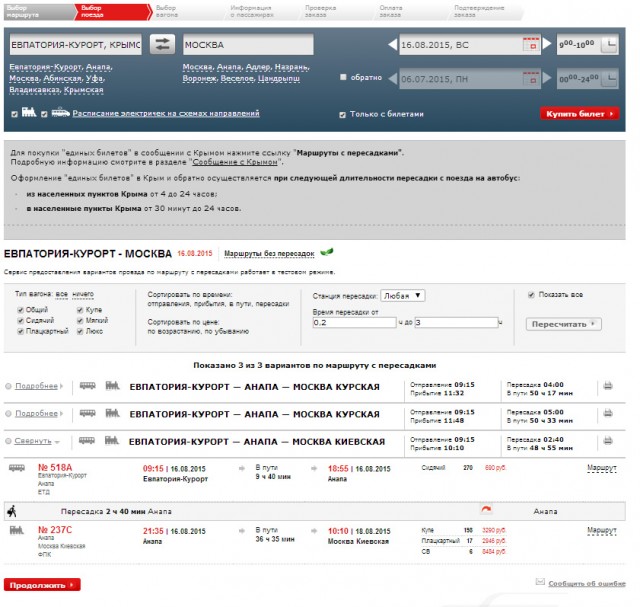Click the red transfer arrow icon near Анапа
The width and height of the screenshot is (640, 607).
coord(487,509)
